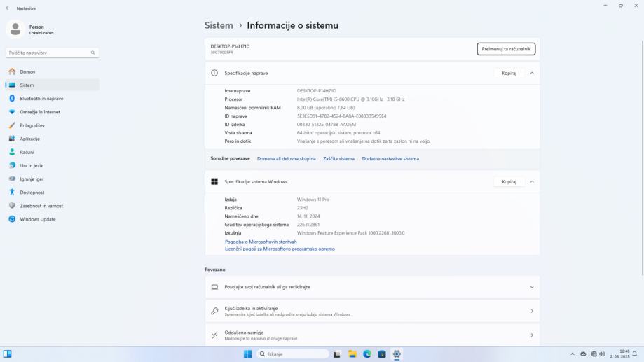Image resolution: width=644 pixels, height=362 pixels.
Task: Select the 23H2 version value
Action: pos(302,208)
